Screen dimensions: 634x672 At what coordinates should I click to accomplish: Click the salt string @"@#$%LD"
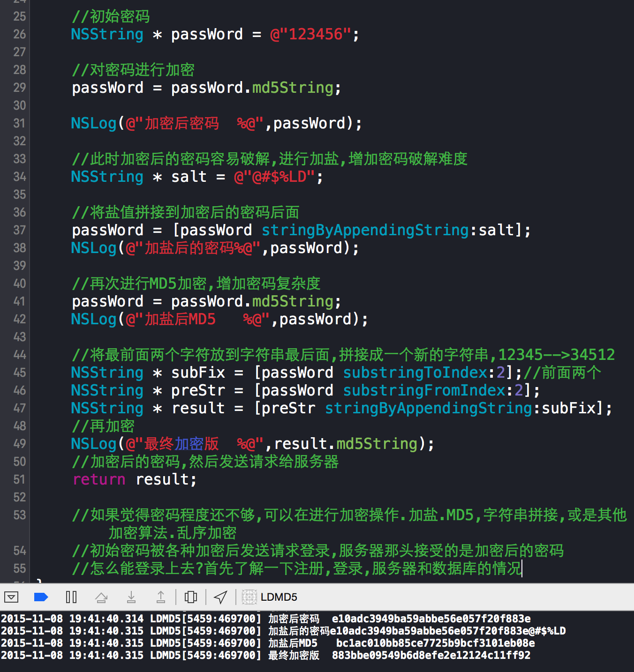point(274,177)
